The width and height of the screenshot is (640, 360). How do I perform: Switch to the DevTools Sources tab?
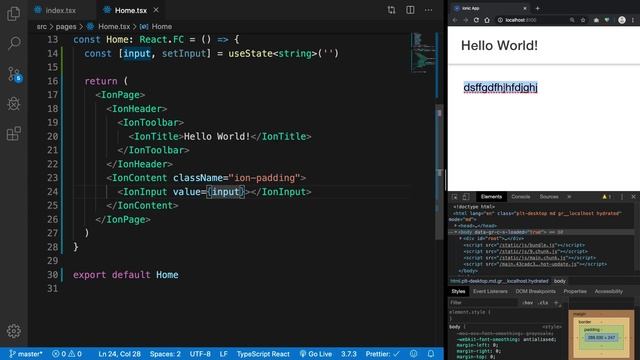(549, 197)
